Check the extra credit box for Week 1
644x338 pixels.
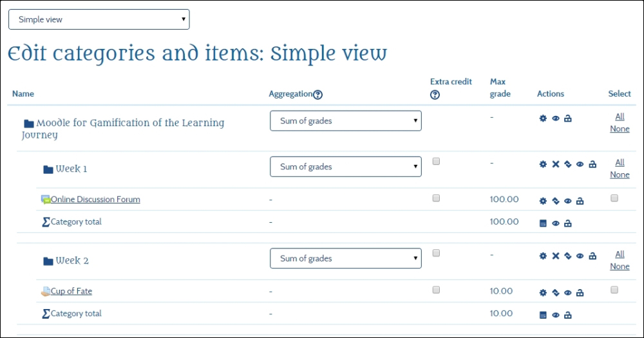(436, 161)
